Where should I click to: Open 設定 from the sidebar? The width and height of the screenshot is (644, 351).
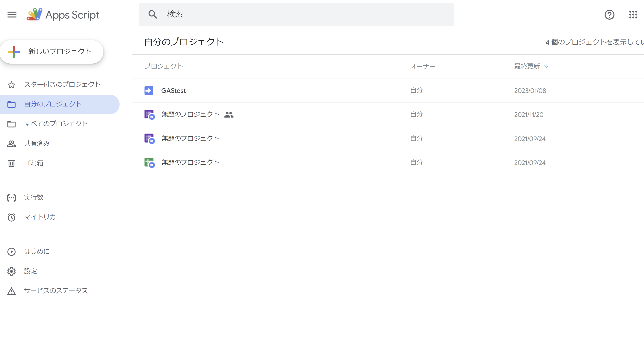coord(30,271)
